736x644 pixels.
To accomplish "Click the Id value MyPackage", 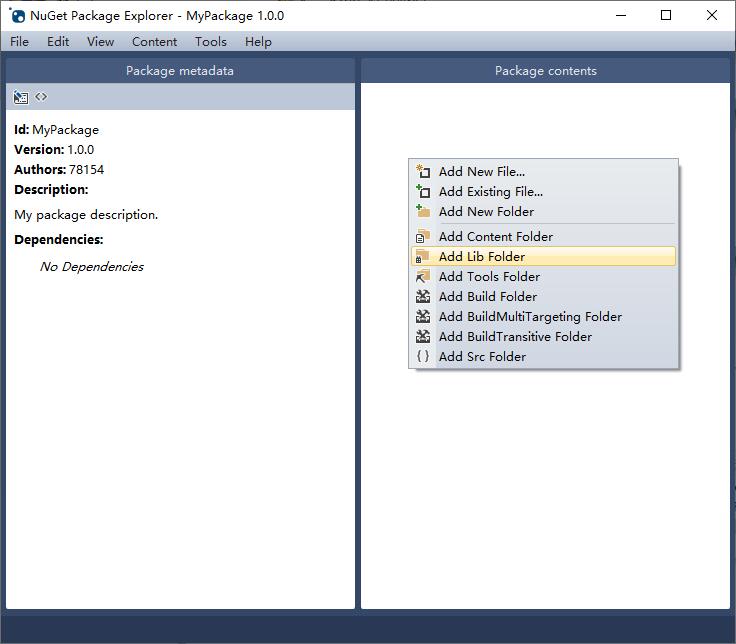I will coord(66,130).
